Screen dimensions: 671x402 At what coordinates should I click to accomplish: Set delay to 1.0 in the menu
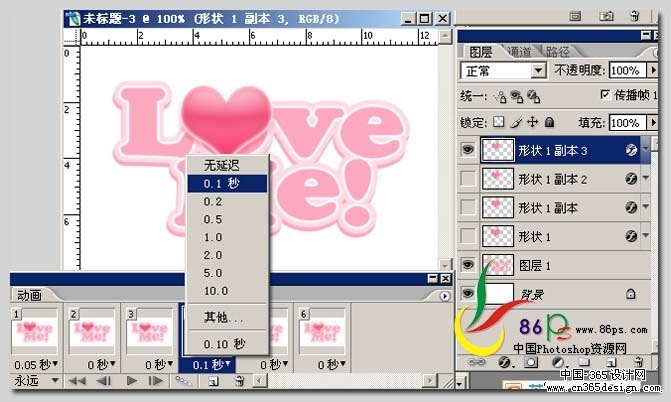(x=227, y=238)
